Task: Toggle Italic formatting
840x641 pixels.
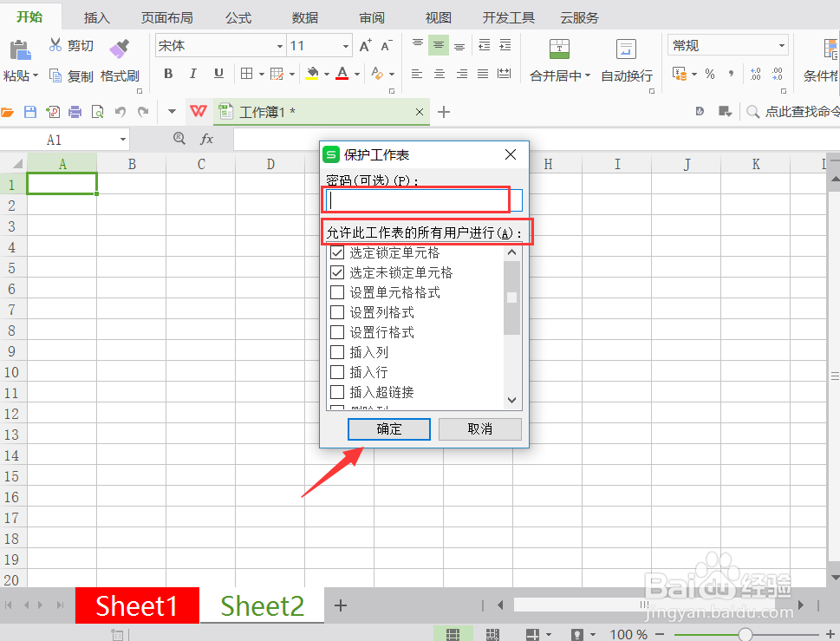Action: (192, 74)
